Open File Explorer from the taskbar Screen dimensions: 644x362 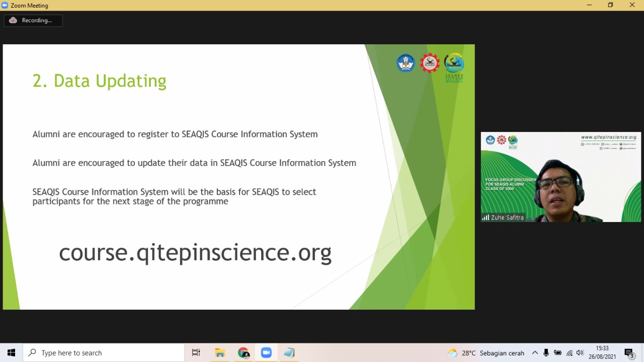[220, 353]
